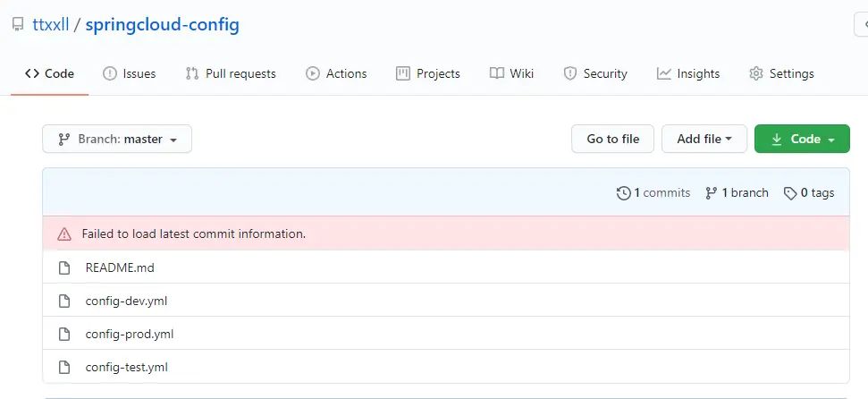Open the springcloud-config repository link
The width and height of the screenshot is (868, 399).
pyautogui.click(x=162, y=25)
